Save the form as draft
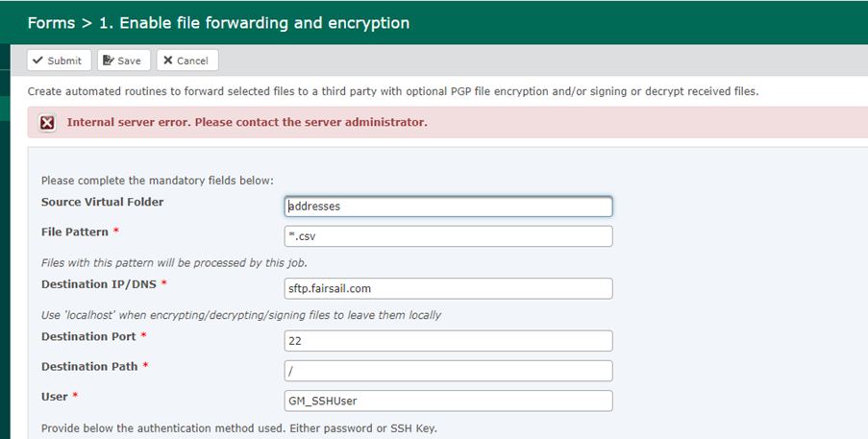 point(123,61)
